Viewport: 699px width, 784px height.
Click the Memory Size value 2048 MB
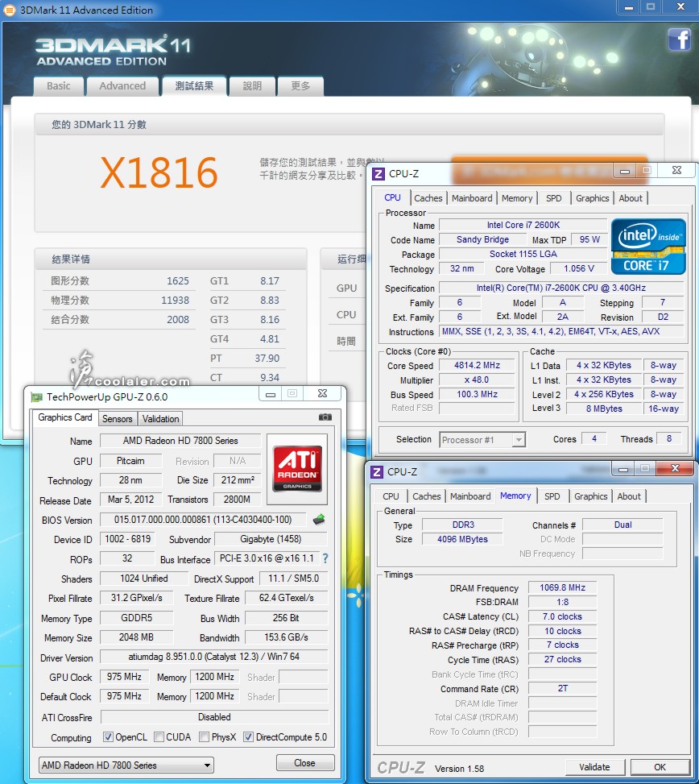136,637
